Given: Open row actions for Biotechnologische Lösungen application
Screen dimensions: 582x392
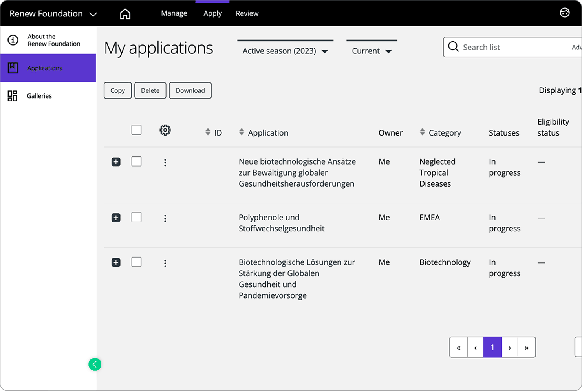Looking at the screenshot, I should click(165, 263).
